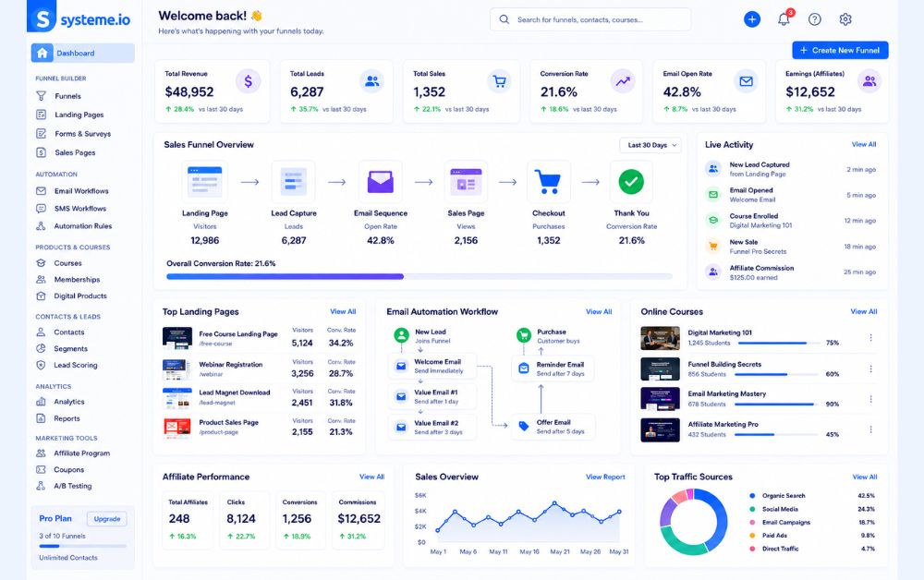Click View All in Affiliate Performance
This screenshot has height=580, width=924.
pyautogui.click(x=371, y=477)
